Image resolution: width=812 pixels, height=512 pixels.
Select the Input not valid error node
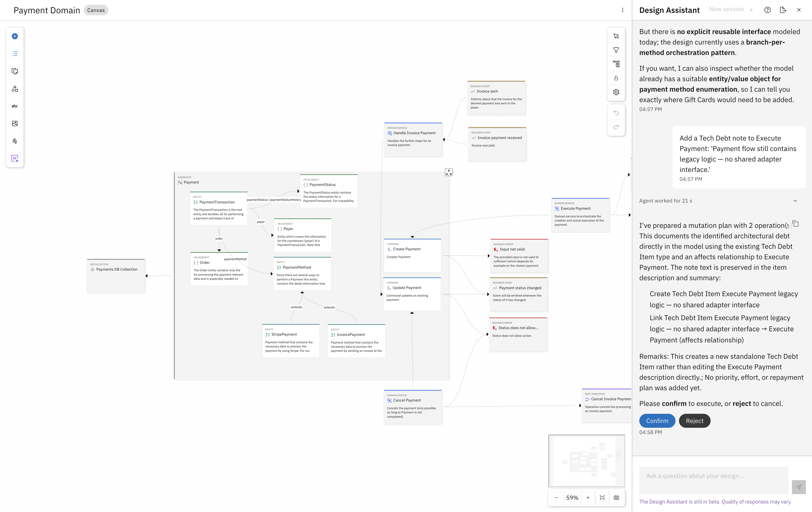519,256
